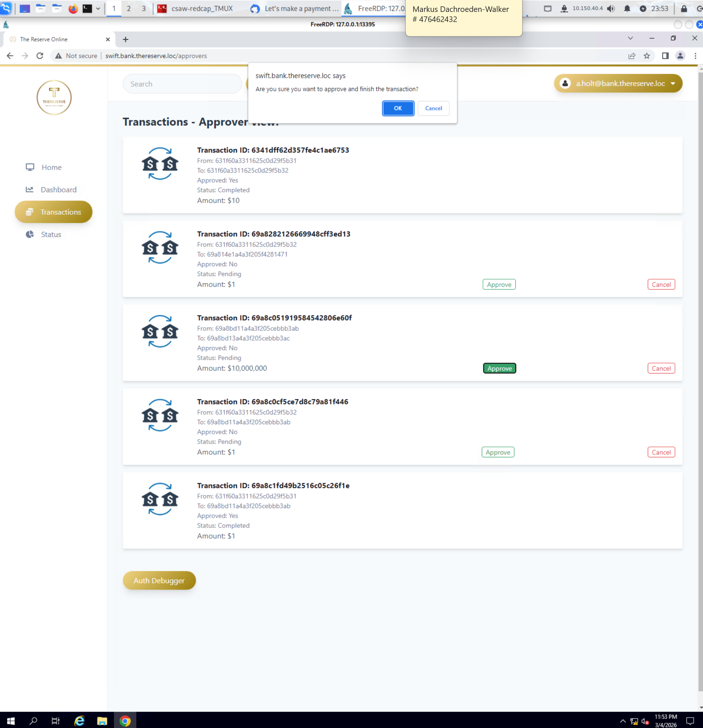Screen dimensions: 703x728
Task: Open Windows Start menu
Action: (11, 721)
